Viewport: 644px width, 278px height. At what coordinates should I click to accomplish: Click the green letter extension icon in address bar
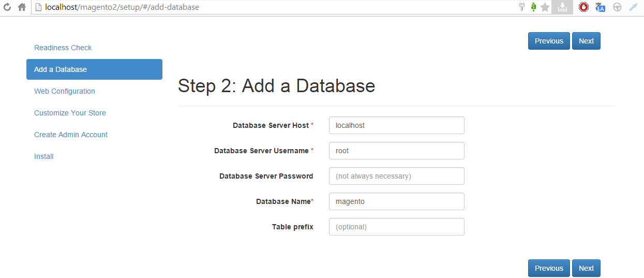533,7
